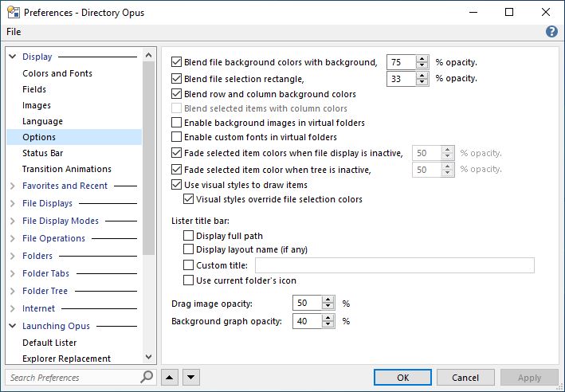Toggle Fade selected item colors when file display inactive
Viewport: 565px width, 392px height.
176,153
